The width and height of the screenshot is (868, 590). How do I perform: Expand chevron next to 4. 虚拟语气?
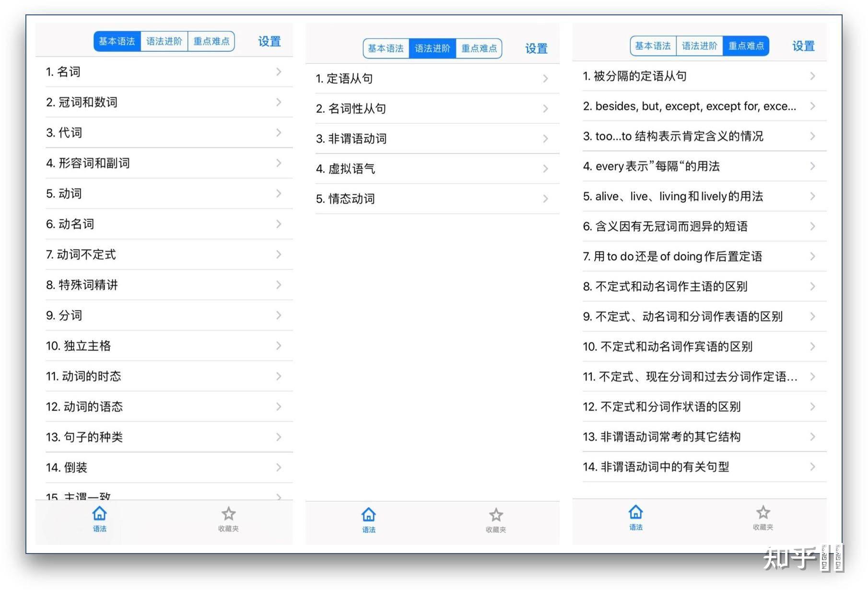tap(545, 169)
